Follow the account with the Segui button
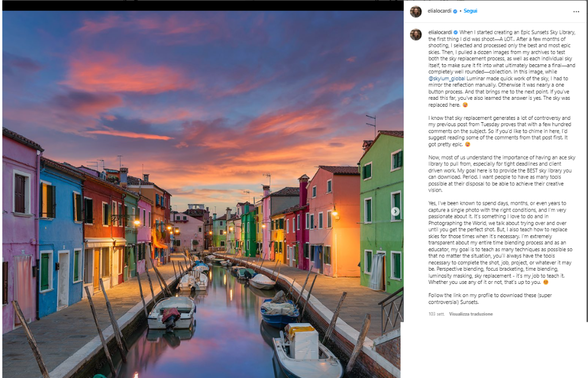Image resolution: width=588 pixels, height=378 pixels. 470,11
